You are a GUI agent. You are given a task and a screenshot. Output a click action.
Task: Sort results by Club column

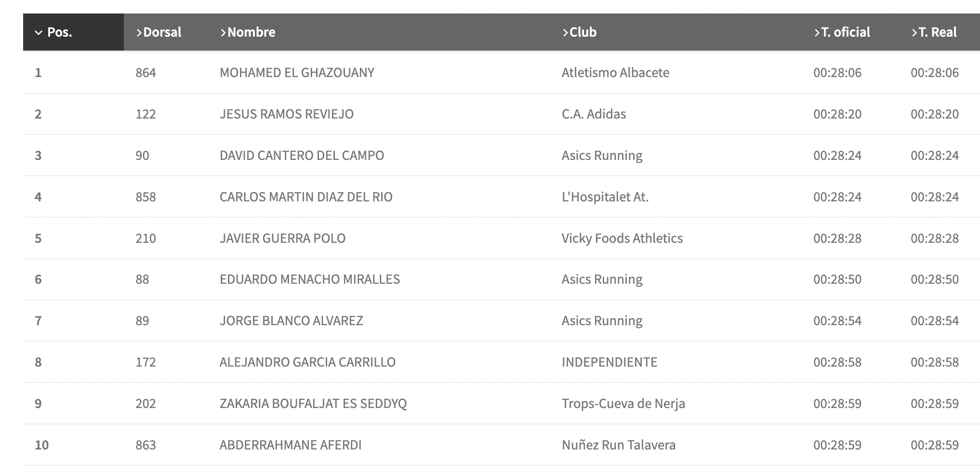[x=579, y=32]
